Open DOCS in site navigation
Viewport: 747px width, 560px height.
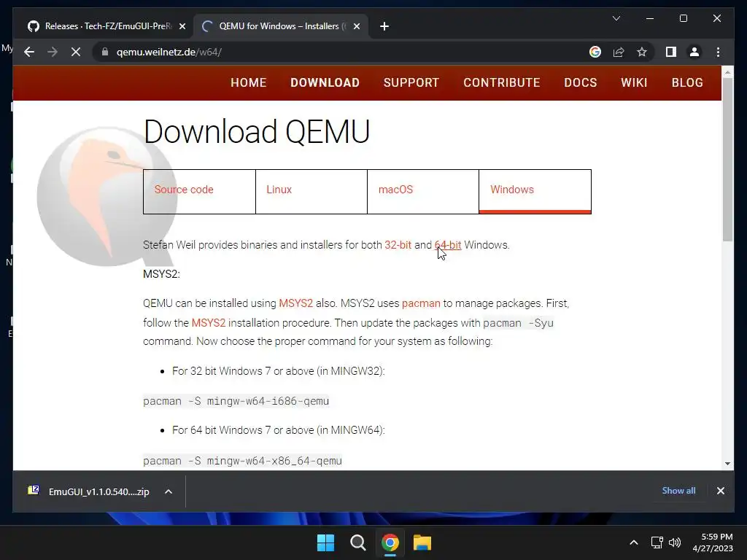pyautogui.click(x=580, y=82)
